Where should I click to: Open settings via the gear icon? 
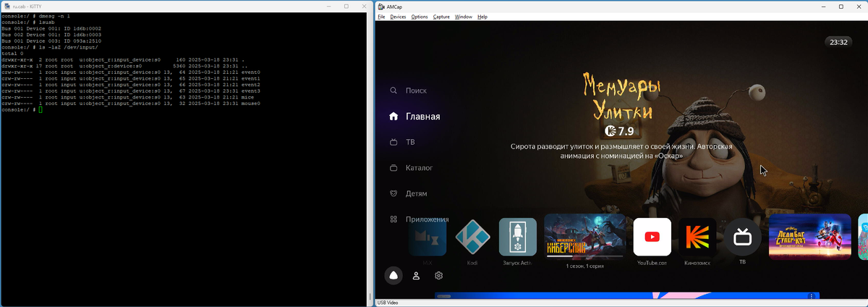pyautogui.click(x=439, y=276)
